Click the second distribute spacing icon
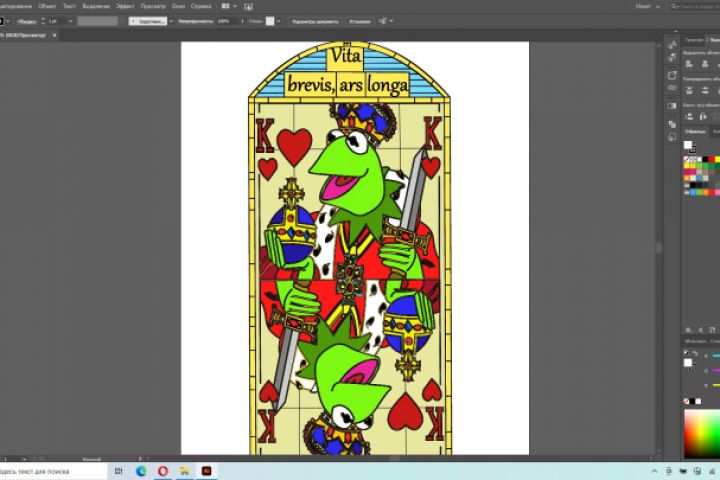Screen dimensions: 720x480 (703, 117)
